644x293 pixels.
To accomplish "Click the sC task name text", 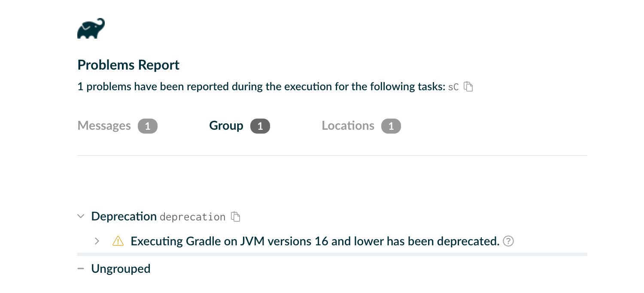I will [x=454, y=86].
